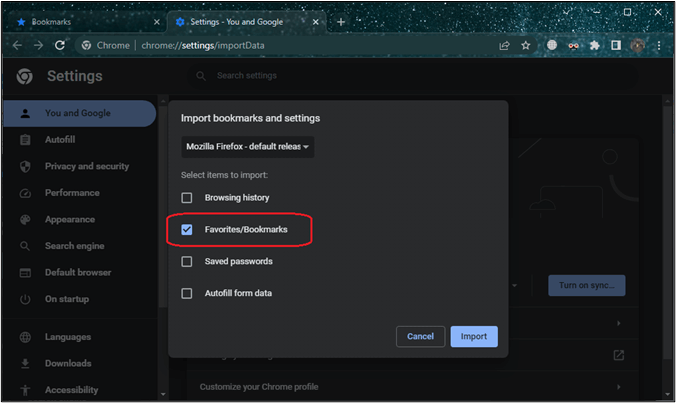Tick the Saved passwords checkbox
This screenshot has width=676, height=403.
tap(187, 262)
